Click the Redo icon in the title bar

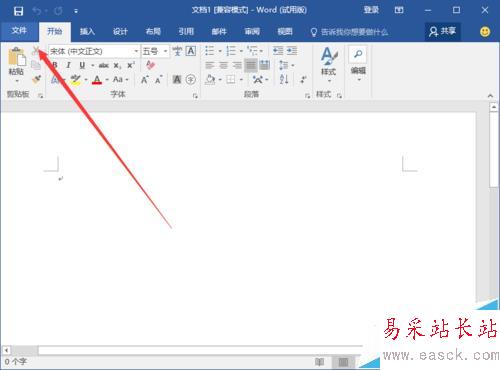click(58, 11)
